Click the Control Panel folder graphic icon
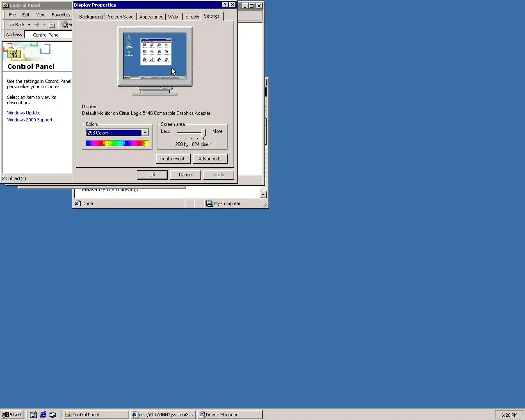Viewport: 525px width, 420px height. tap(14, 52)
